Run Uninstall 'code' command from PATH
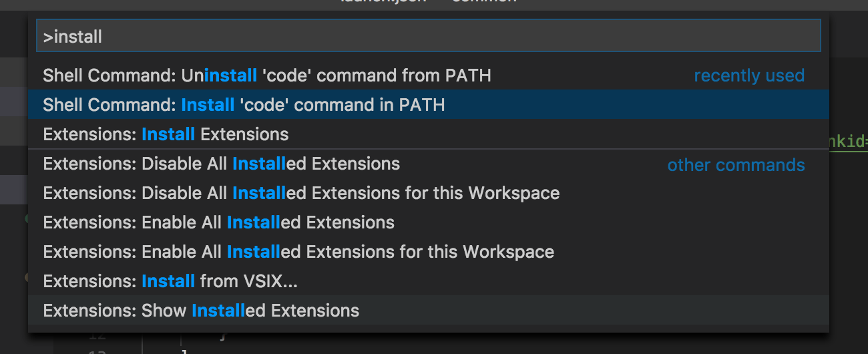 coord(267,75)
